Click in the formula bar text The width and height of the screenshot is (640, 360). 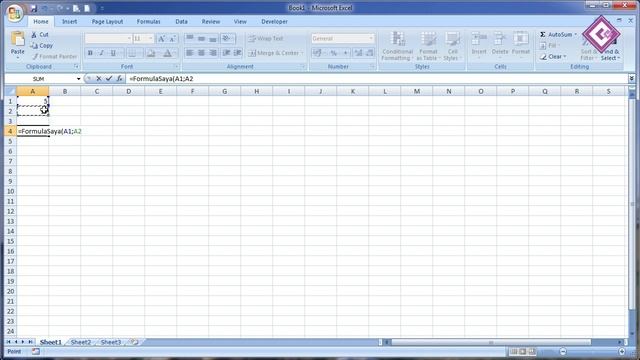161,78
